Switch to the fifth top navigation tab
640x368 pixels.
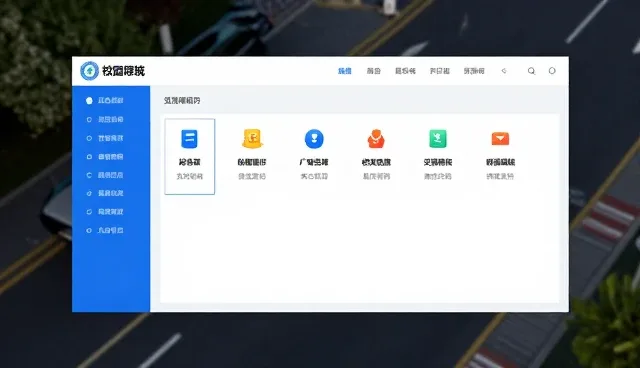click(474, 71)
